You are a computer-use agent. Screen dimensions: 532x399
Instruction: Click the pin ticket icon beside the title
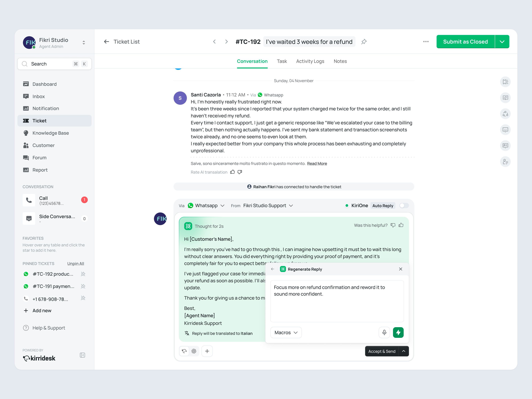[364, 42]
